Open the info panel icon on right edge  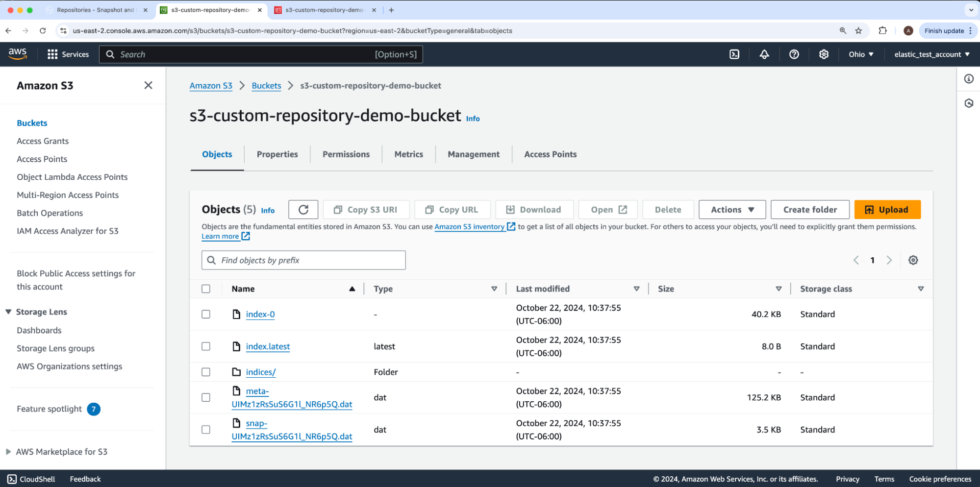969,79
